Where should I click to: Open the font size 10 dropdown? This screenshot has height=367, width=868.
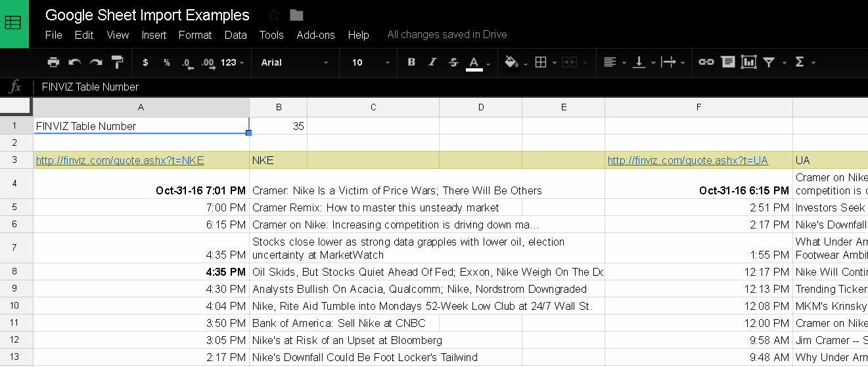coord(371,62)
